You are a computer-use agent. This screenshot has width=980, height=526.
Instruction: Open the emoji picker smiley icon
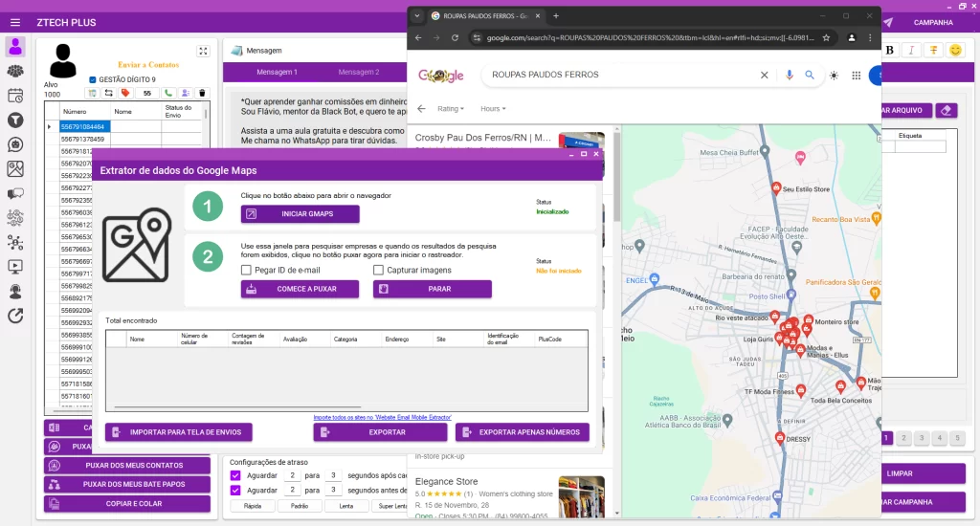pyautogui.click(x=956, y=50)
